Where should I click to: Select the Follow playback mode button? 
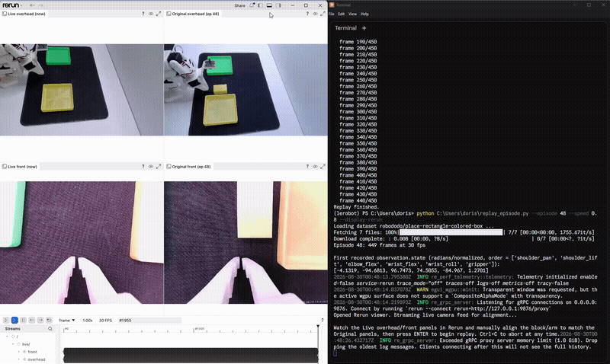tap(14, 320)
